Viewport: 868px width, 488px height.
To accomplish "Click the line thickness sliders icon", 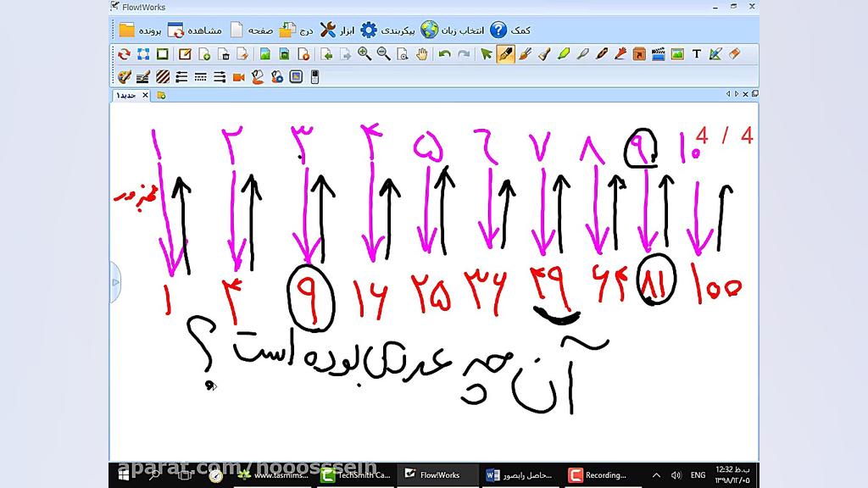I will click(181, 77).
